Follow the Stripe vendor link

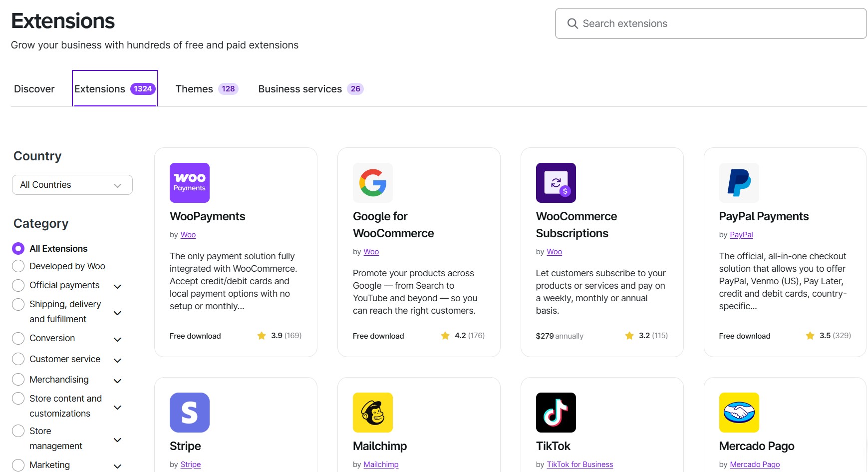pyautogui.click(x=191, y=465)
